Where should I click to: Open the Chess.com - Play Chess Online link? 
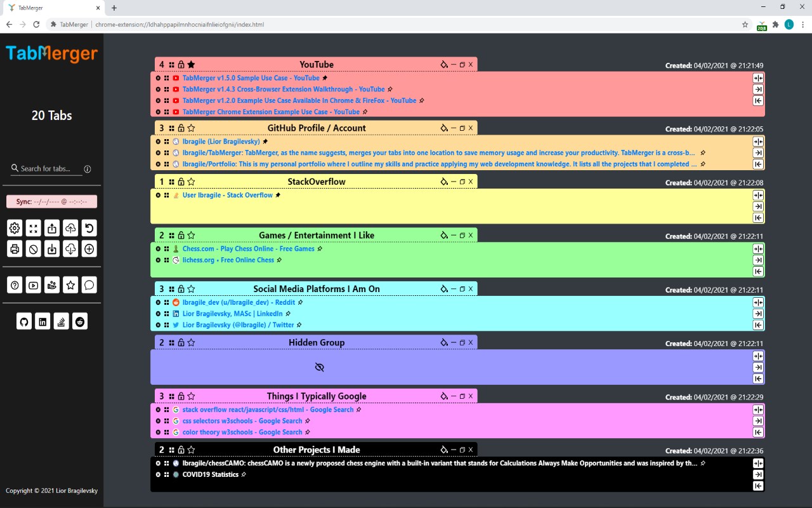click(249, 249)
